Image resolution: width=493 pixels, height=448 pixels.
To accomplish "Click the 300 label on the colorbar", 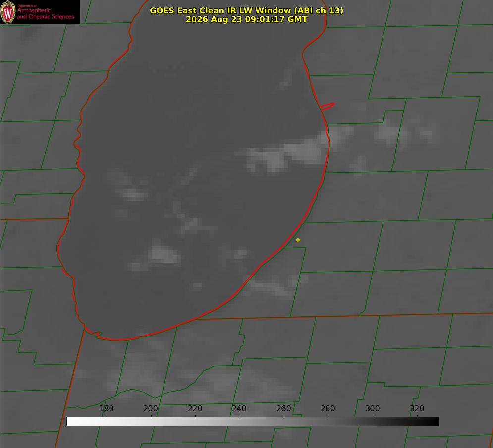I will click(x=373, y=408).
